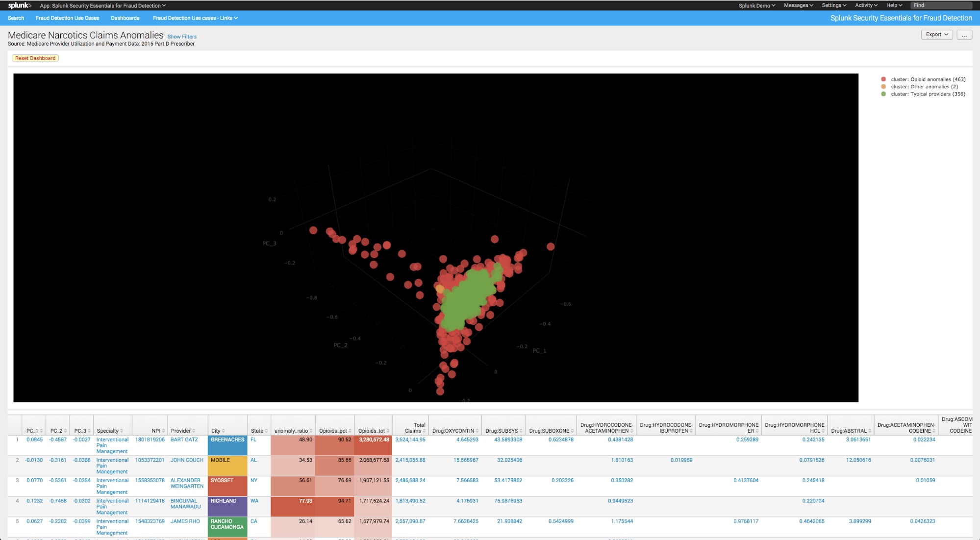Screen dimensions: 980x540
Task: Sort table by Opioids_pct column
Action: [335, 431]
